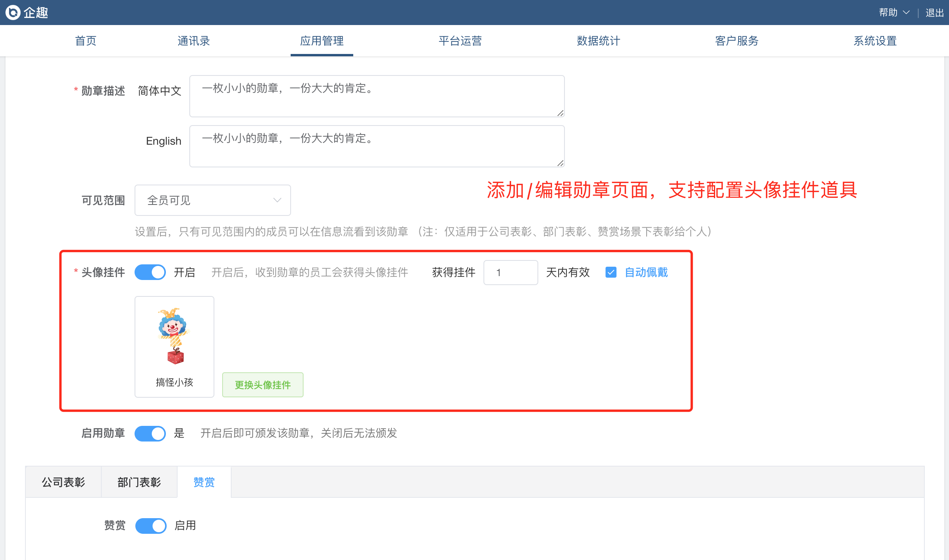Click the 获得挂件 days input field
The width and height of the screenshot is (949, 560).
click(510, 273)
